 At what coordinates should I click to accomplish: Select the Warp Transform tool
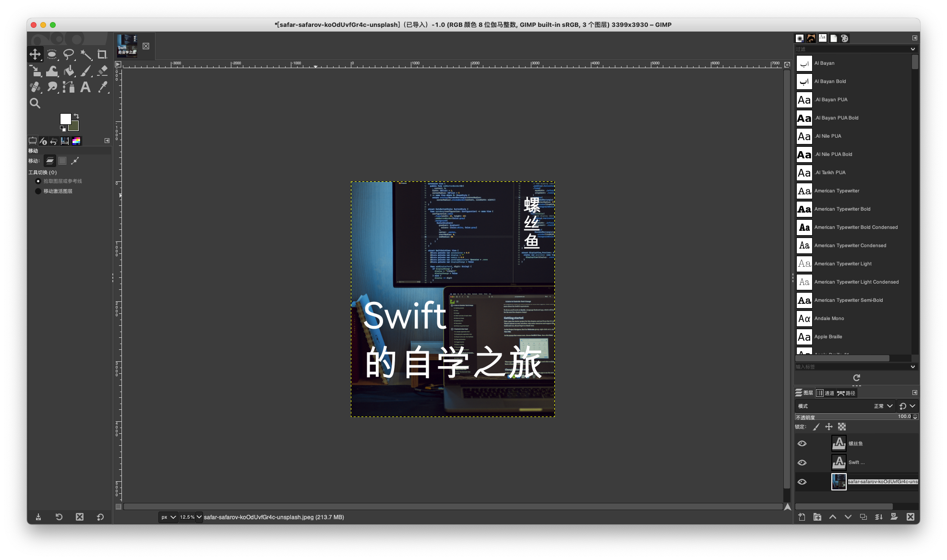click(52, 71)
